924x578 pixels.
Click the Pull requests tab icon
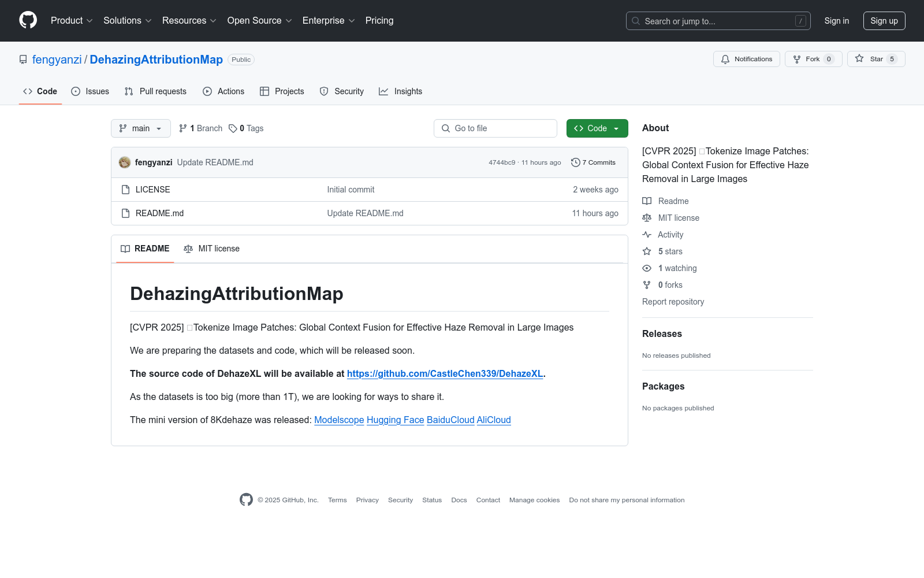pyautogui.click(x=129, y=91)
